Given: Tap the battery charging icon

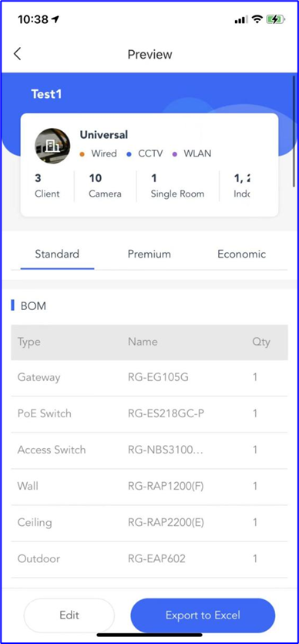Looking at the screenshot, I should [276, 19].
